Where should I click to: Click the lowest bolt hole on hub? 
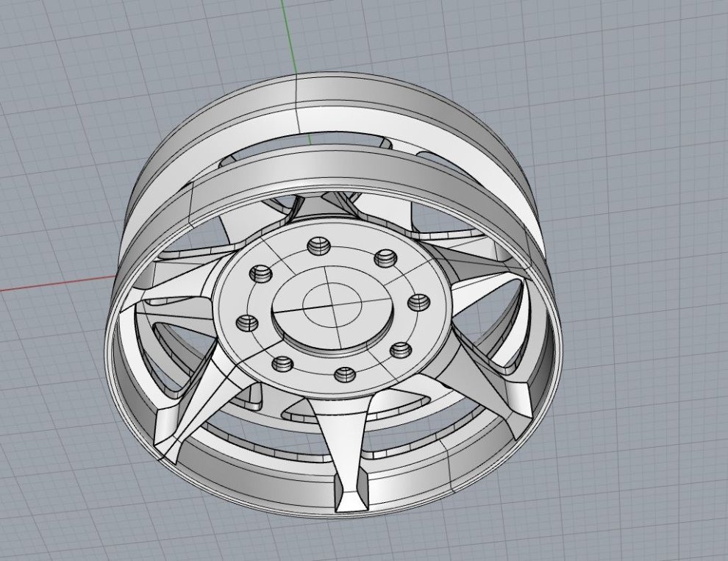(x=344, y=375)
